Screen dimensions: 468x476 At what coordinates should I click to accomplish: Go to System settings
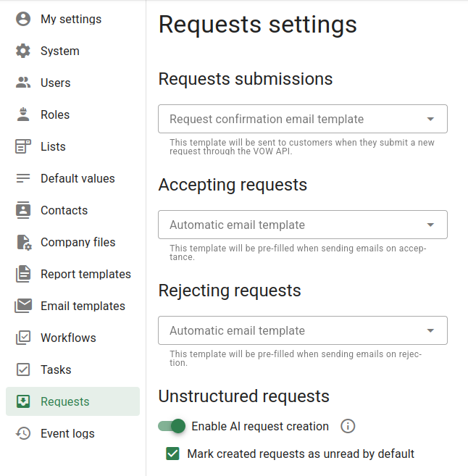73,51
